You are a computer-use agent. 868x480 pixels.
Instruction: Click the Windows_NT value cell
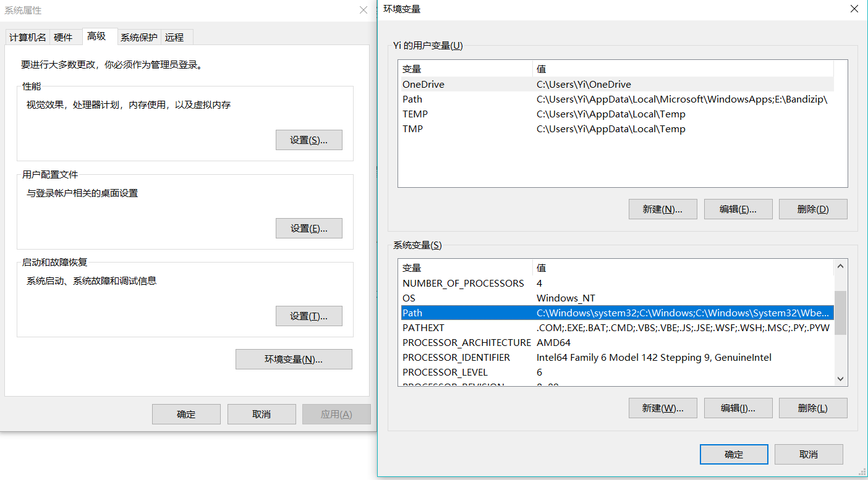coord(566,298)
